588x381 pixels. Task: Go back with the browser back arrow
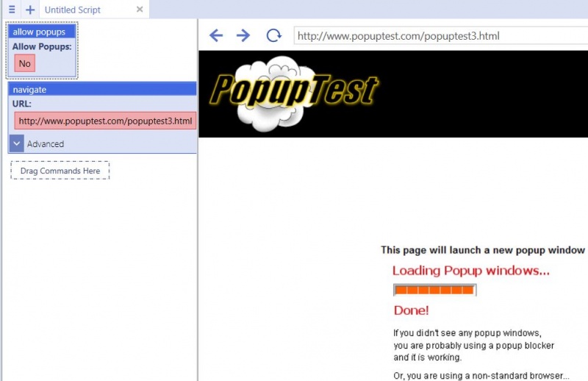click(x=216, y=35)
